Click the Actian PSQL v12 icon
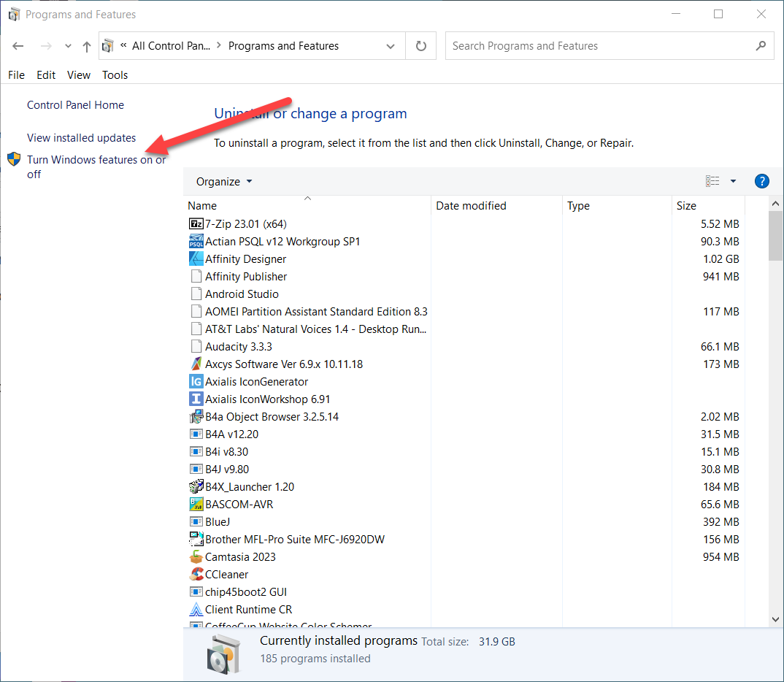This screenshot has height=682, width=784. point(196,241)
